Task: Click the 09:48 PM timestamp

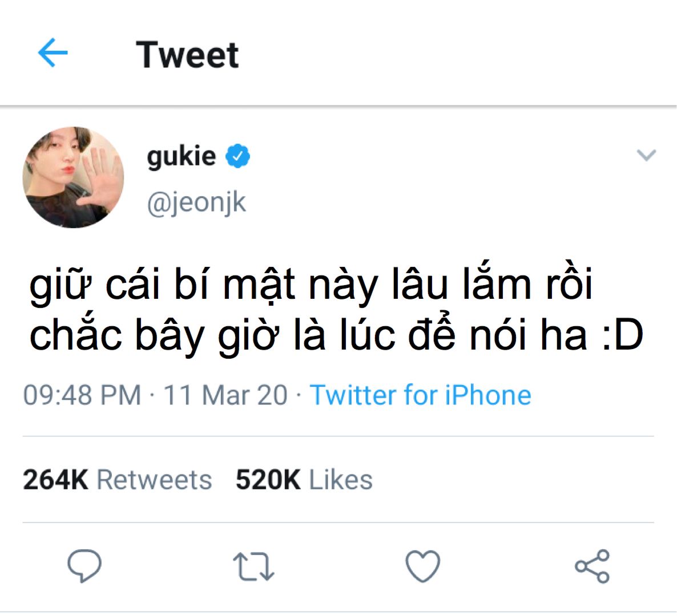Action: pos(82,395)
